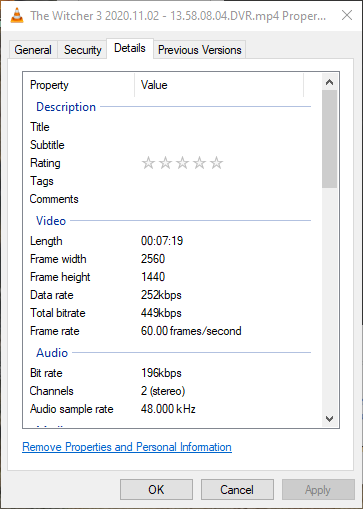Click the Total bitrate property label
Image resolution: width=363 pixels, height=509 pixels.
58,313
